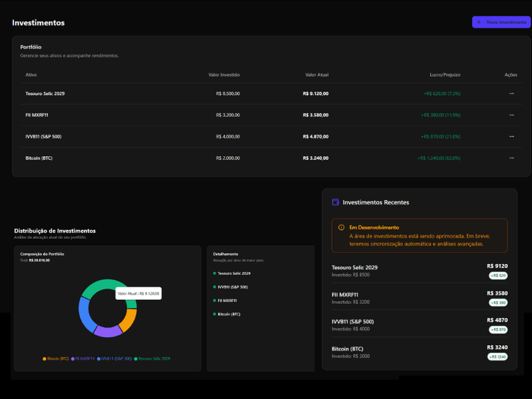Screen dimensions: 532x399
Task: Click the info icon in Em Desenvolvimento alert
Action: pos(341,227)
